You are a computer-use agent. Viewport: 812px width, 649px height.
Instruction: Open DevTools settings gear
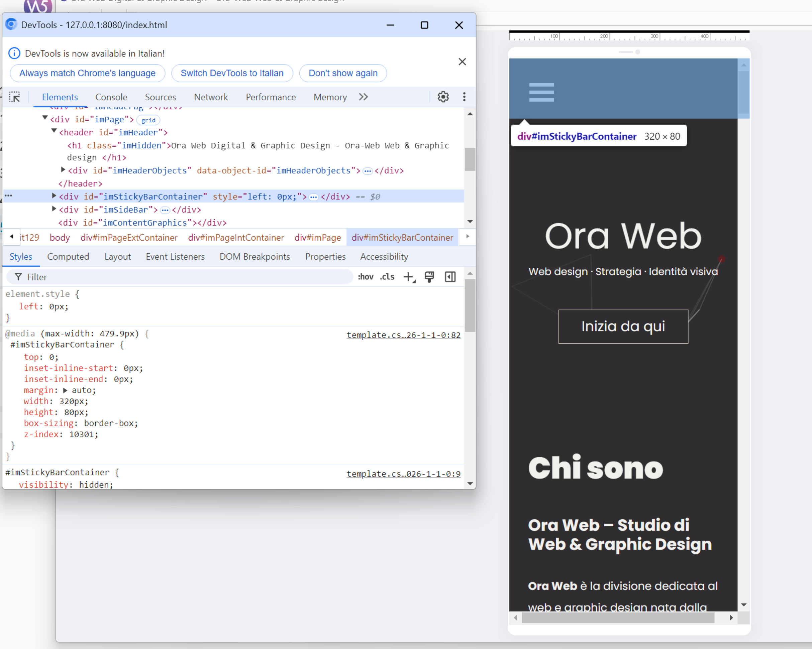[443, 97]
